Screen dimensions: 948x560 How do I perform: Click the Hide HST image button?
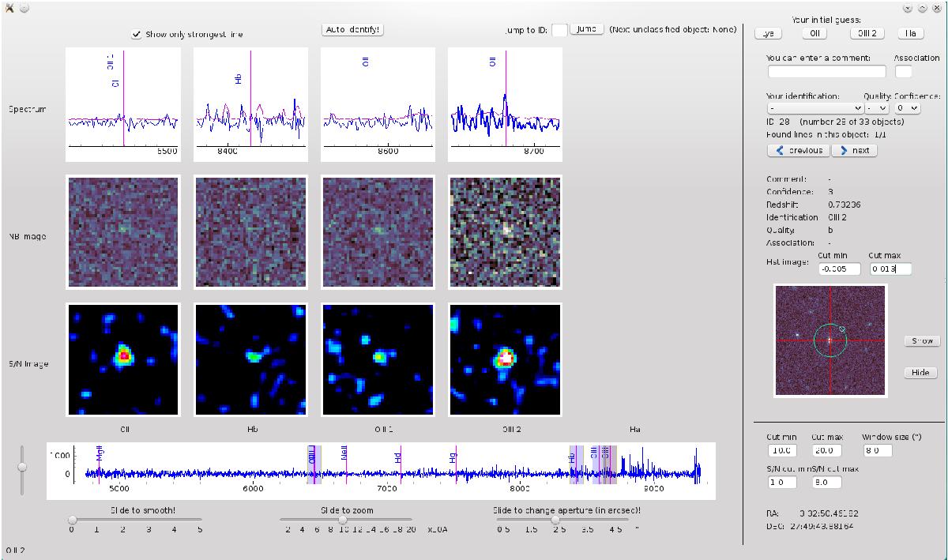920,373
